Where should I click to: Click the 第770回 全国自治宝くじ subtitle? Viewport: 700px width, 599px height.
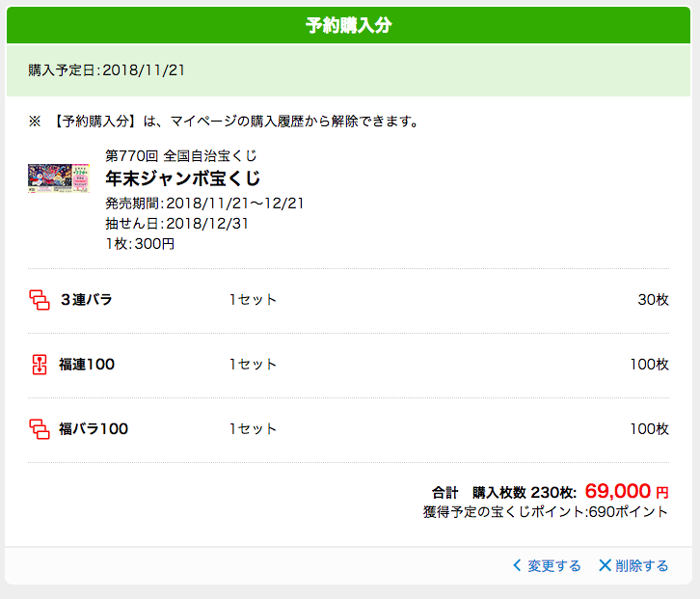[x=181, y=156]
